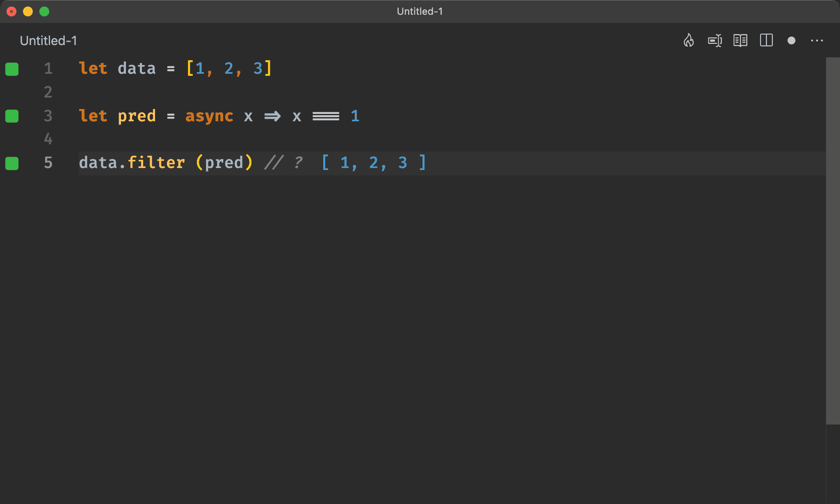Click the green coverage marker on line 5
Image resolution: width=840 pixels, height=504 pixels.
pyautogui.click(x=12, y=163)
